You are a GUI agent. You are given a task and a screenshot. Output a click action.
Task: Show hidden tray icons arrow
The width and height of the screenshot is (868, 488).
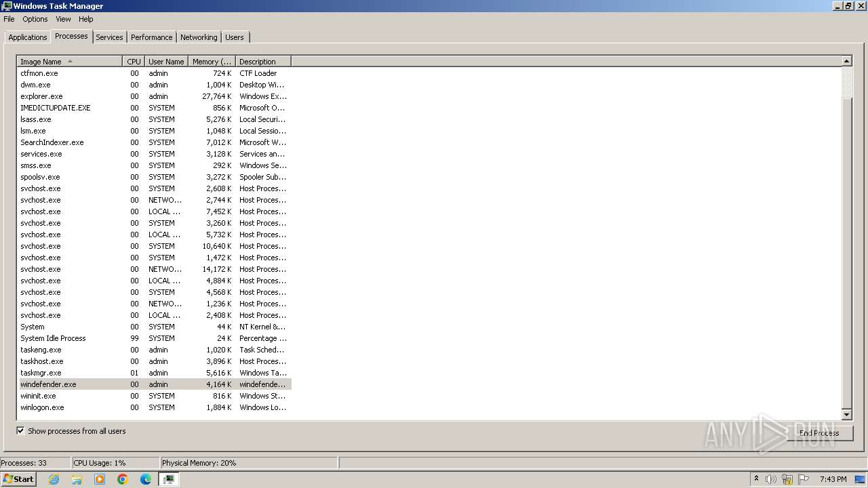[756, 479]
